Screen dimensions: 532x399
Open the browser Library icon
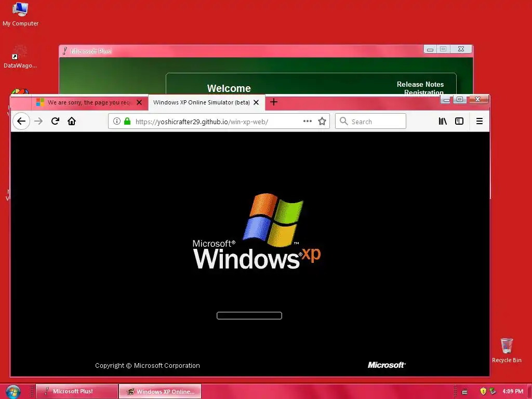[443, 121]
